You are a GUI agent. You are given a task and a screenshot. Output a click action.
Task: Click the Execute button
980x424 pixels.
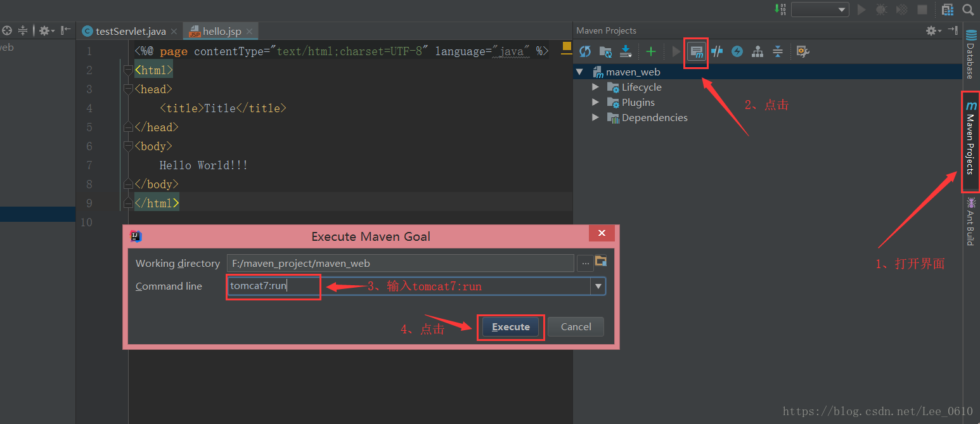coord(511,327)
